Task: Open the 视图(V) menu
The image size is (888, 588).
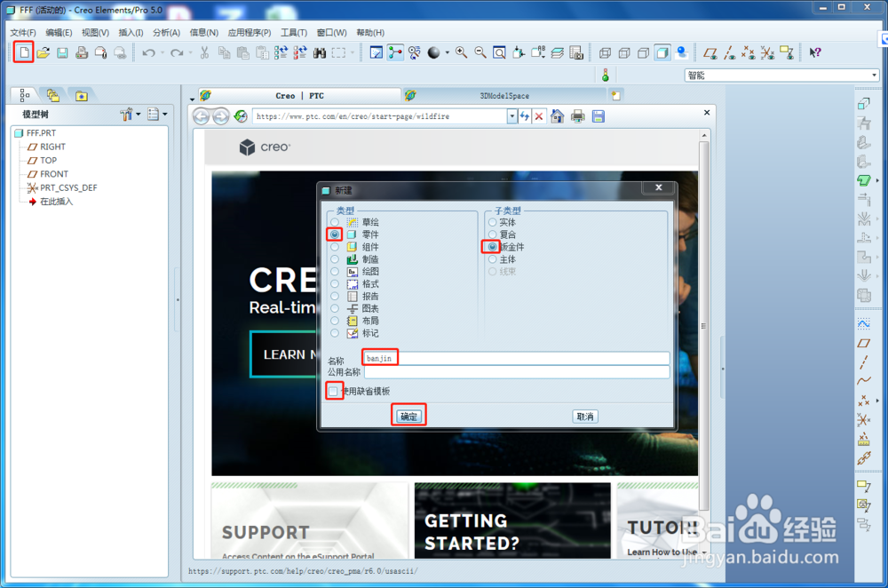Action: pos(95,32)
